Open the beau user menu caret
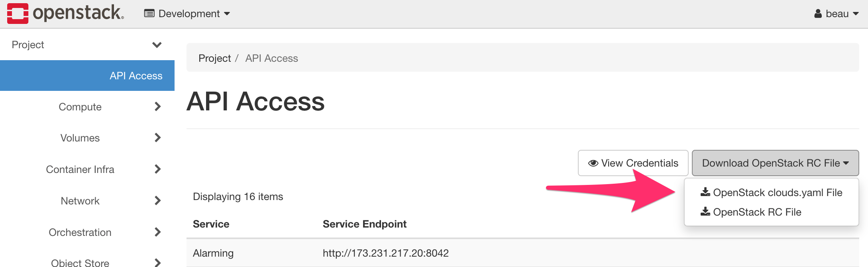 [x=856, y=14]
